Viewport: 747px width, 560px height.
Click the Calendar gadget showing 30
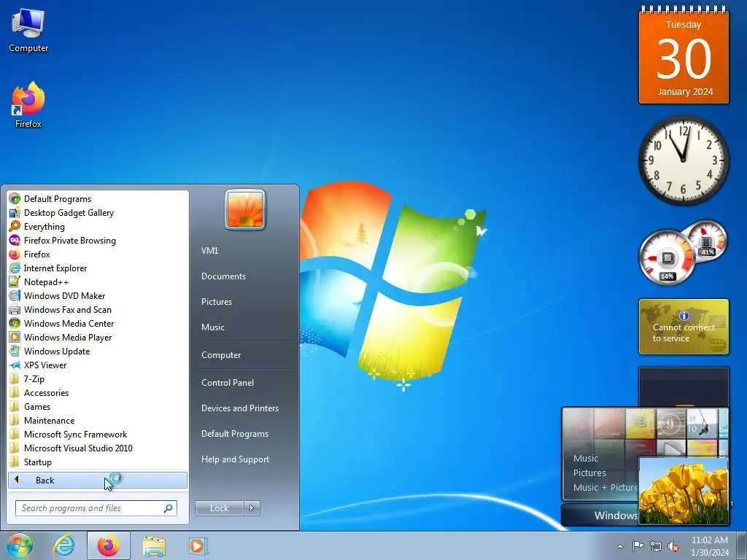point(684,56)
